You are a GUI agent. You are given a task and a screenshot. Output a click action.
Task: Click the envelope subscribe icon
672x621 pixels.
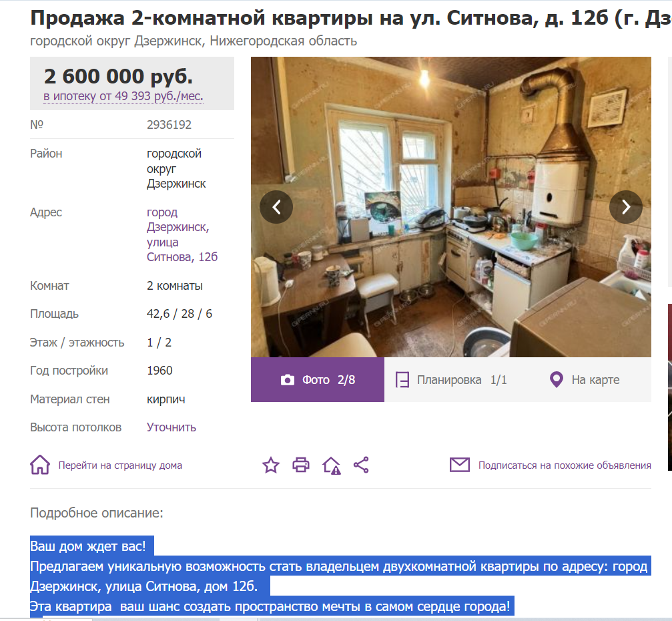tap(460, 465)
